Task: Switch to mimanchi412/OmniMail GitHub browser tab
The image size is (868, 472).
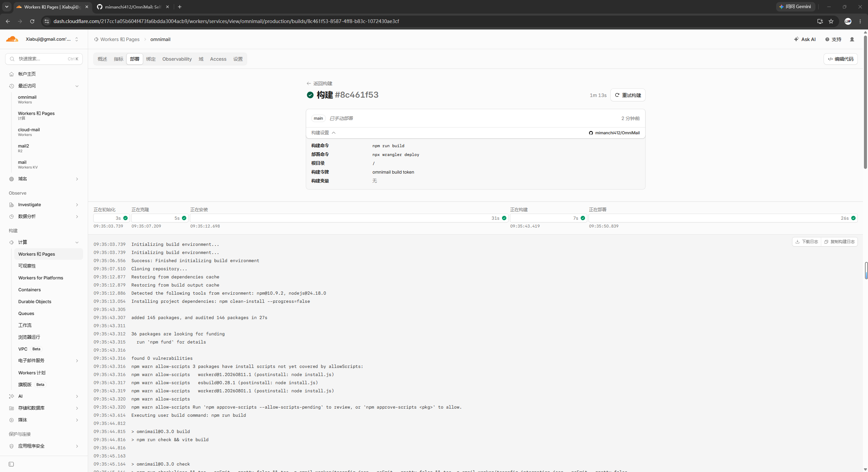Action: (x=133, y=7)
